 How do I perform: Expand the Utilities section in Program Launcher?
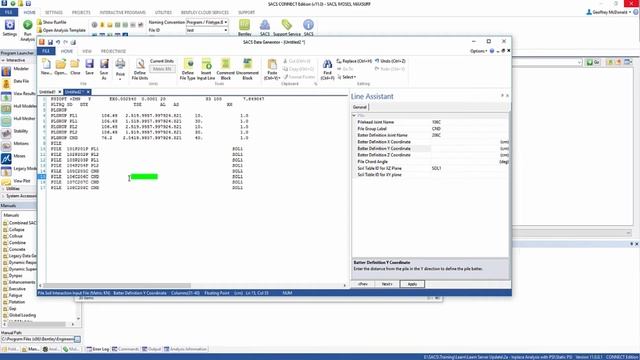[3, 189]
